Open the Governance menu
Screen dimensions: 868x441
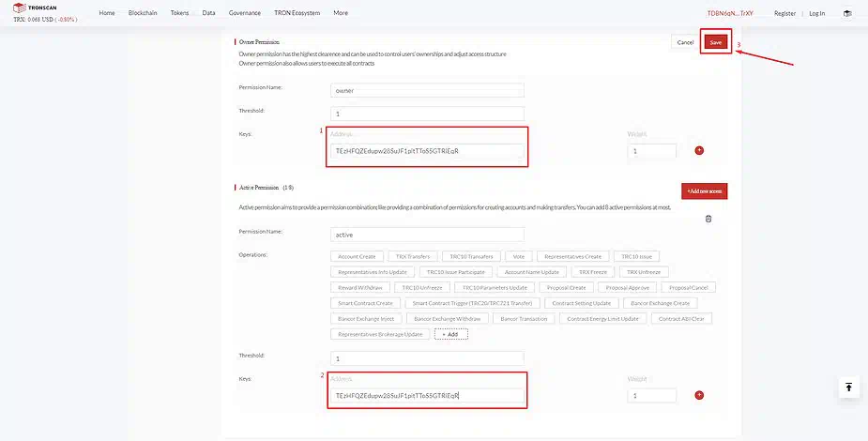click(x=245, y=13)
